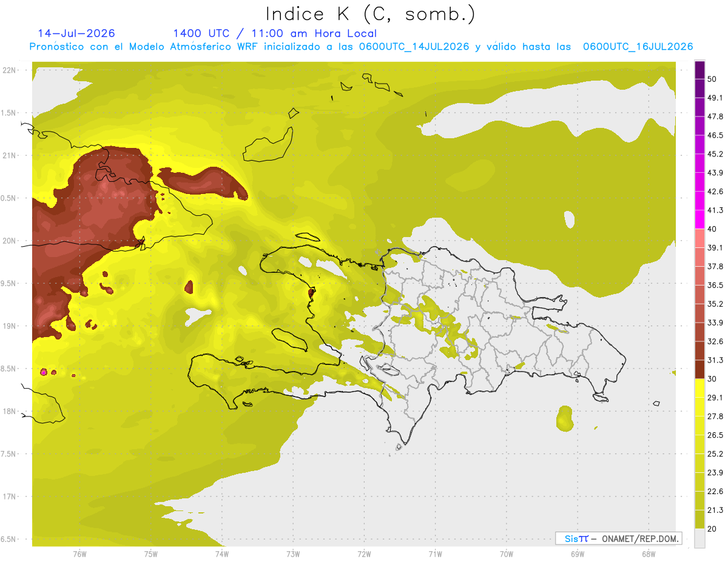Click the '21N' latitude label
This screenshot has height=562, width=728.
10,155
